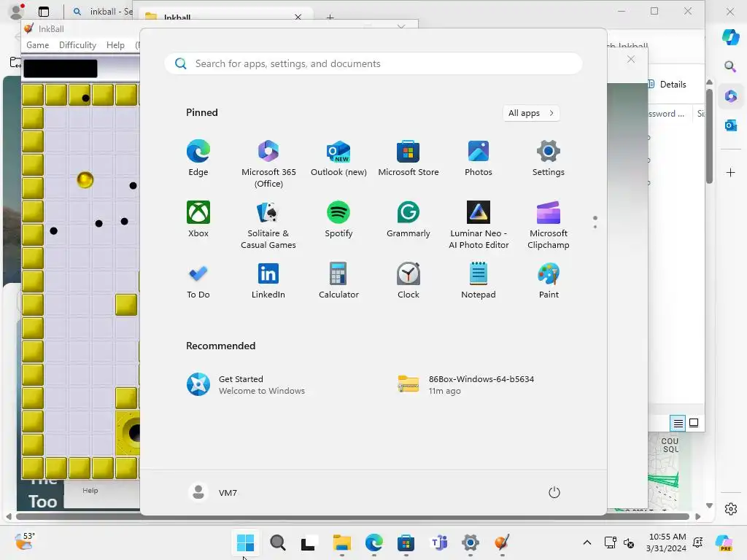Viewport: 747px width, 560px height.
Task: Click the Windows Start button on taskbar
Action: click(246, 542)
